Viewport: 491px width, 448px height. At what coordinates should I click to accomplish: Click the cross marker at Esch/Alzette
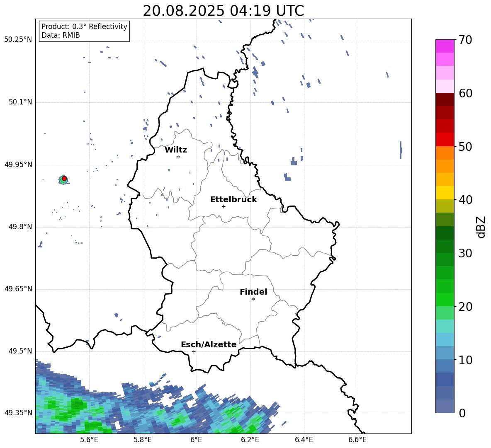click(194, 351)
